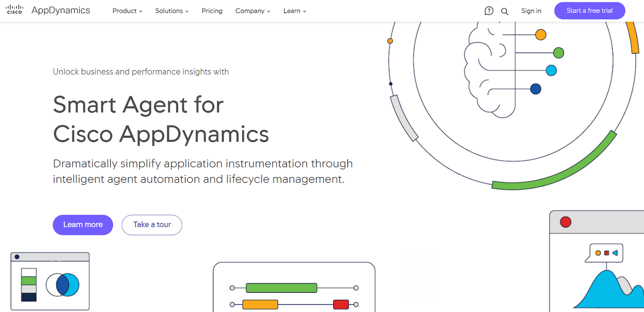This screenshot has height=312, width=644.
Task: Click the AppDynamics brand name
Action: pos(61,10)
